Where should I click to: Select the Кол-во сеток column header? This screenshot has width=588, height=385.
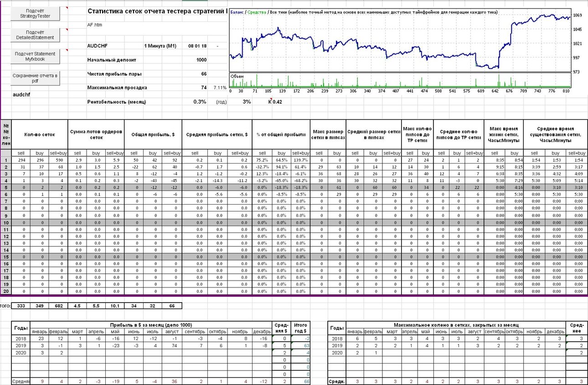40,134
